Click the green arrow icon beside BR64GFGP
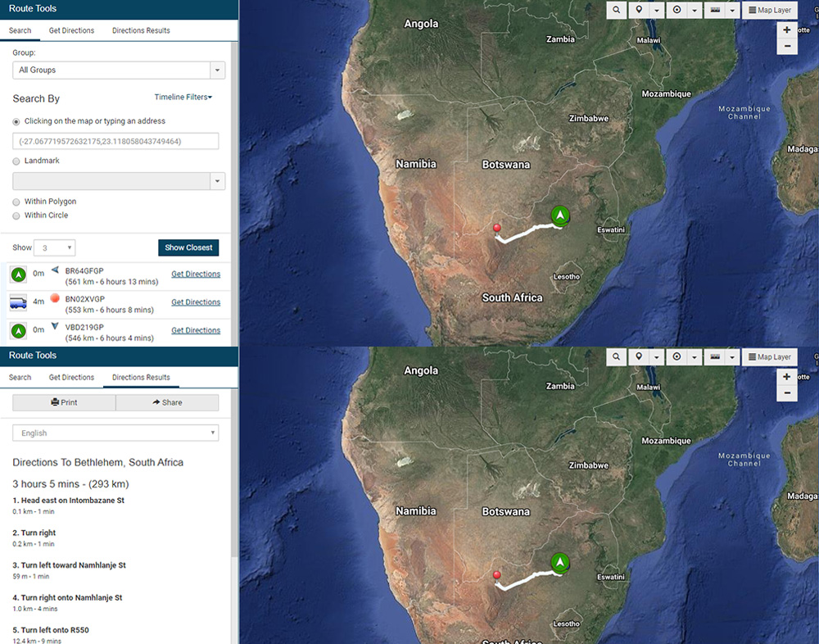The width and height of the screenshot is (819, 644). pyautogui.click(x=18, y=274)
